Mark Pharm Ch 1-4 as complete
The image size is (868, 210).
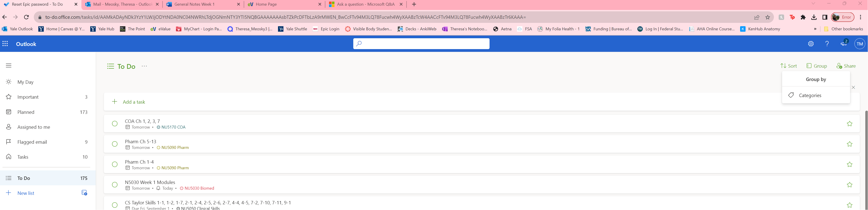tap(115, 164)
